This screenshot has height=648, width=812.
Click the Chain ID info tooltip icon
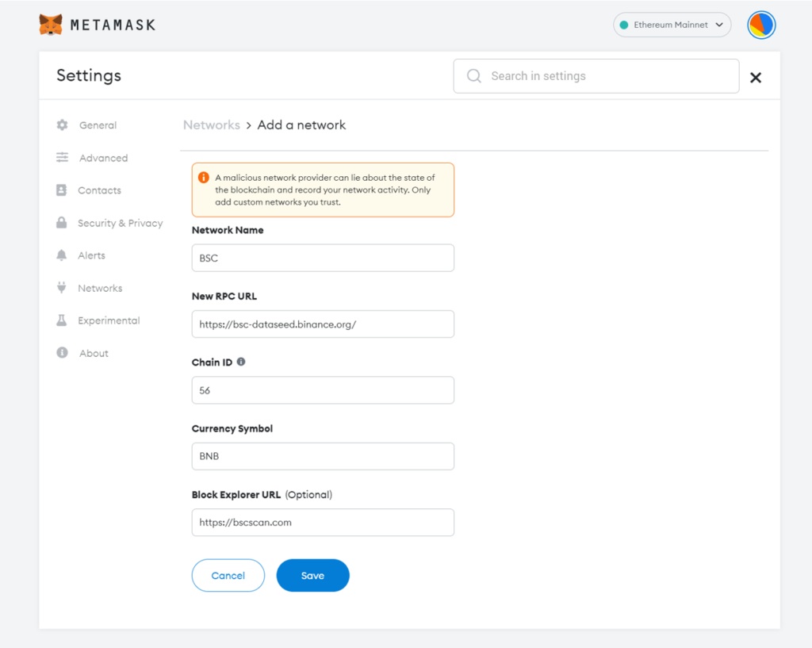click(241, 362)
